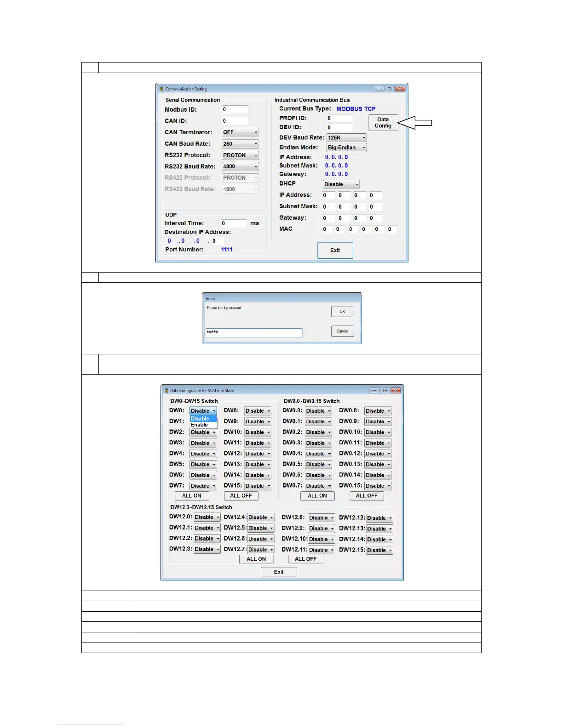
Task: Click the first editable IP Address octet field
Action: 328,195
